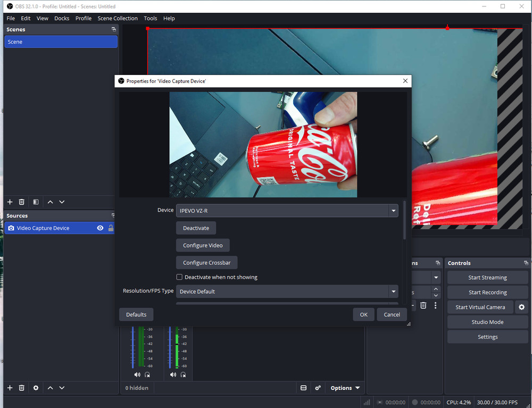Click the Configure Video button
The width and height of the screenshot is (532, 408).
click(203, 245)
